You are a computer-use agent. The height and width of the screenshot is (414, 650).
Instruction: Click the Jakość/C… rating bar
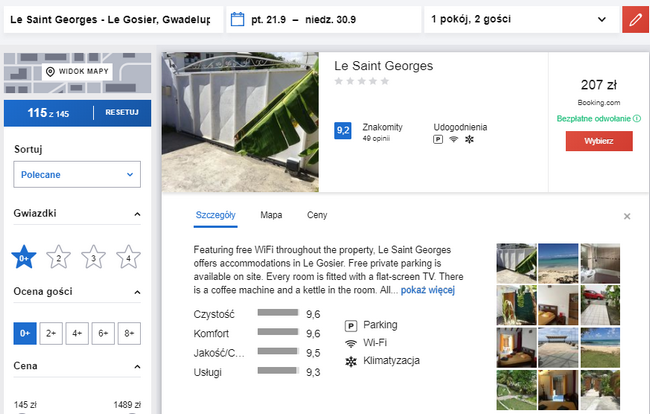pyautogui.click(x=278, y=351)
